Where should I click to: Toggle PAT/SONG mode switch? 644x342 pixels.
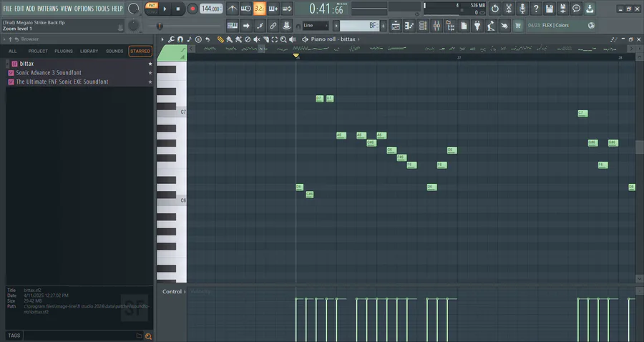152,8
